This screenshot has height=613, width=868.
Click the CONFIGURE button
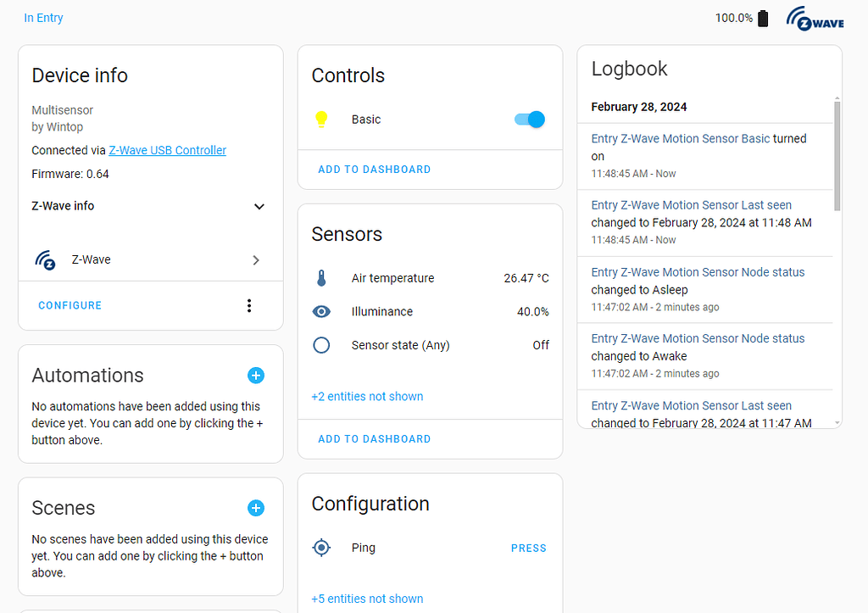click(x=70, y=305)
